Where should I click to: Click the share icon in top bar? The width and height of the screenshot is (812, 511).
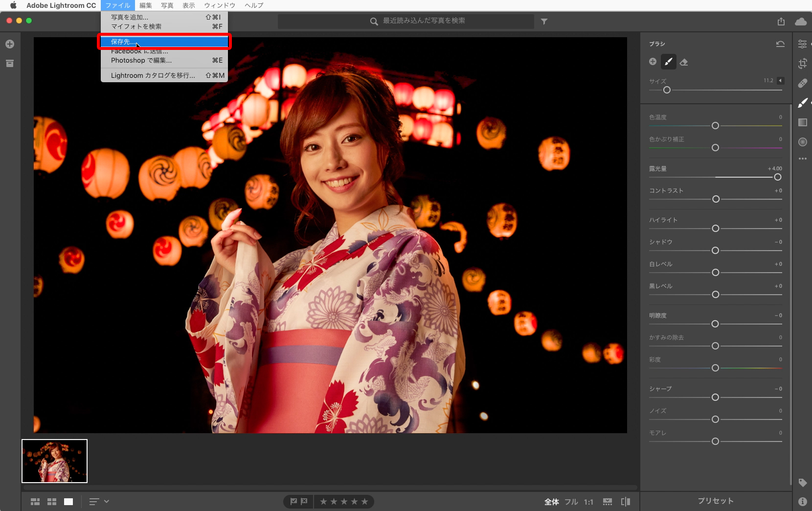[x=781, y=22]
